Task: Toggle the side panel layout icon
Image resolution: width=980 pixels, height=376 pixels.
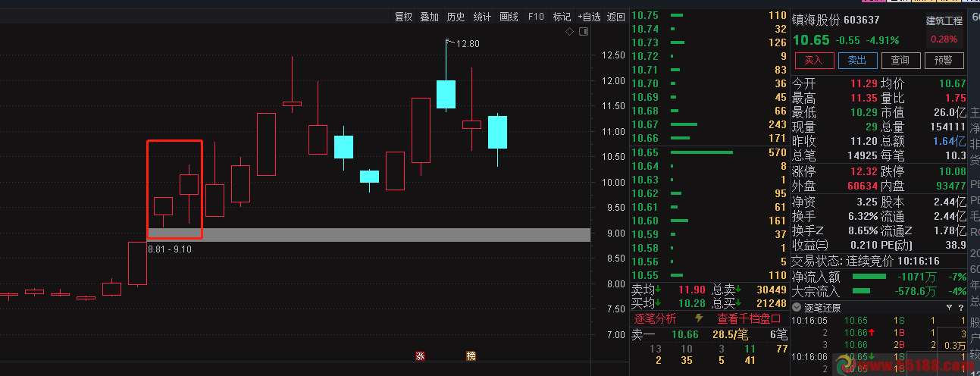Action: [583, 32]
